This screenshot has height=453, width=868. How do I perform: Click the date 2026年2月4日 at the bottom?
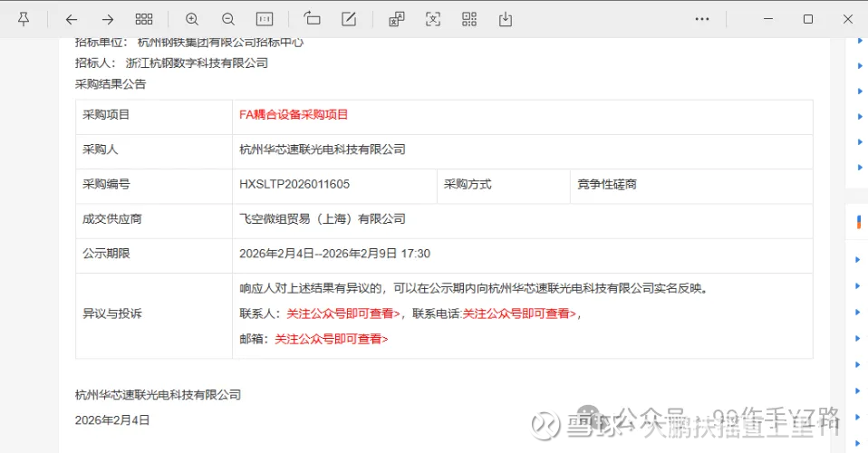coord(112,420)
